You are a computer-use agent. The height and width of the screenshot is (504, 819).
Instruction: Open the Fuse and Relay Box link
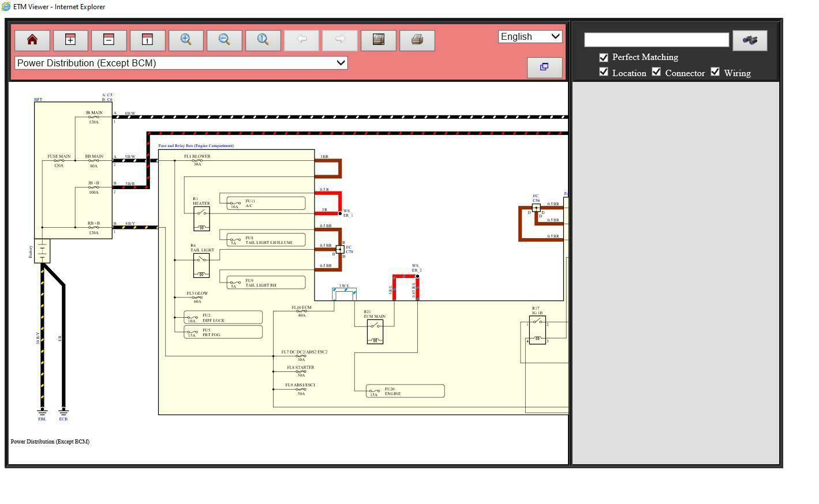tap(196, 146)
